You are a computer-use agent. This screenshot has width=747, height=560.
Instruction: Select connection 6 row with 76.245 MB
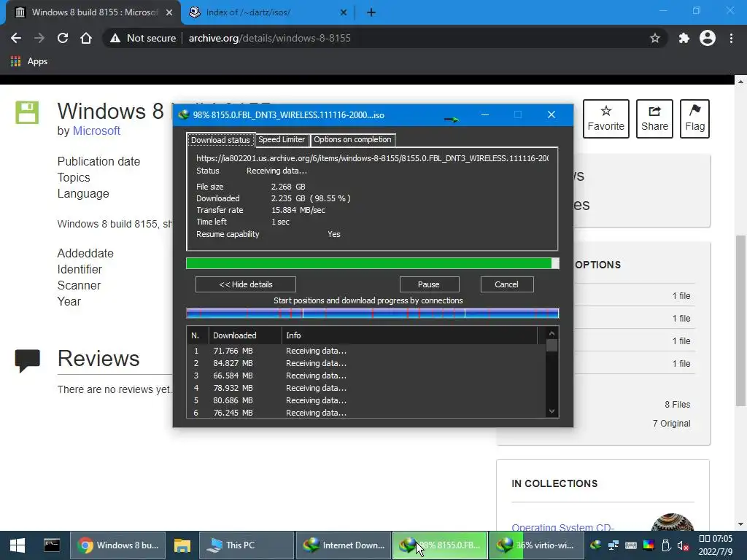(366, 413)
